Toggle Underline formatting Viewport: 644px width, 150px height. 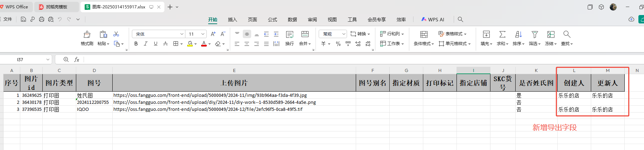click(156, 44)
